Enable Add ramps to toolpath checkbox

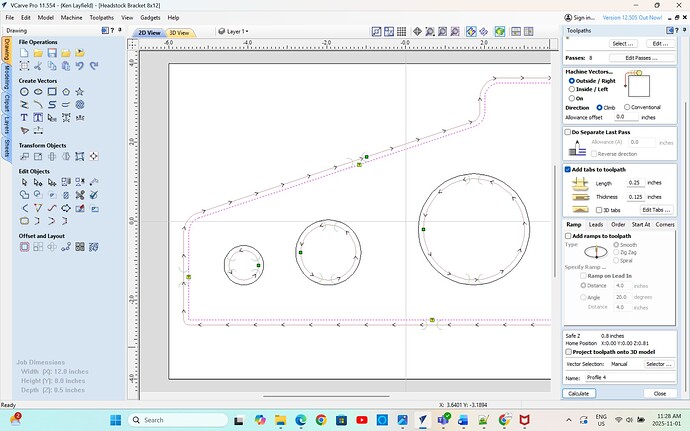coord(568,236)
